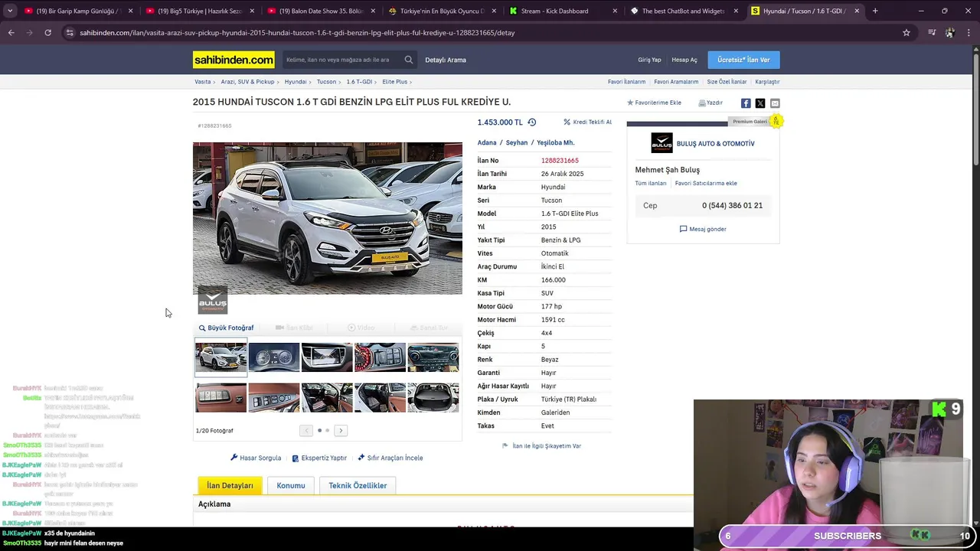Open Chrome menu dots
Viewport: 980px width, 551px height.
point(969,33)
